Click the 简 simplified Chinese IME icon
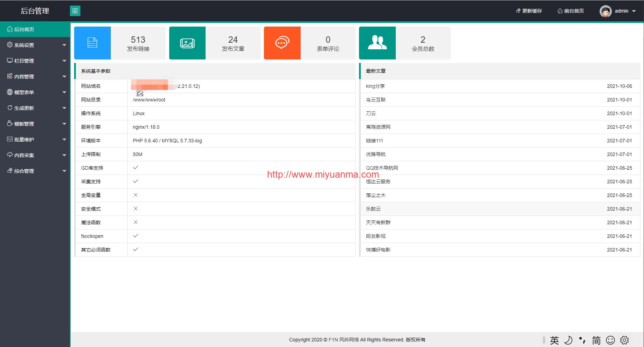The image size is (644, 347). point(596,340)
